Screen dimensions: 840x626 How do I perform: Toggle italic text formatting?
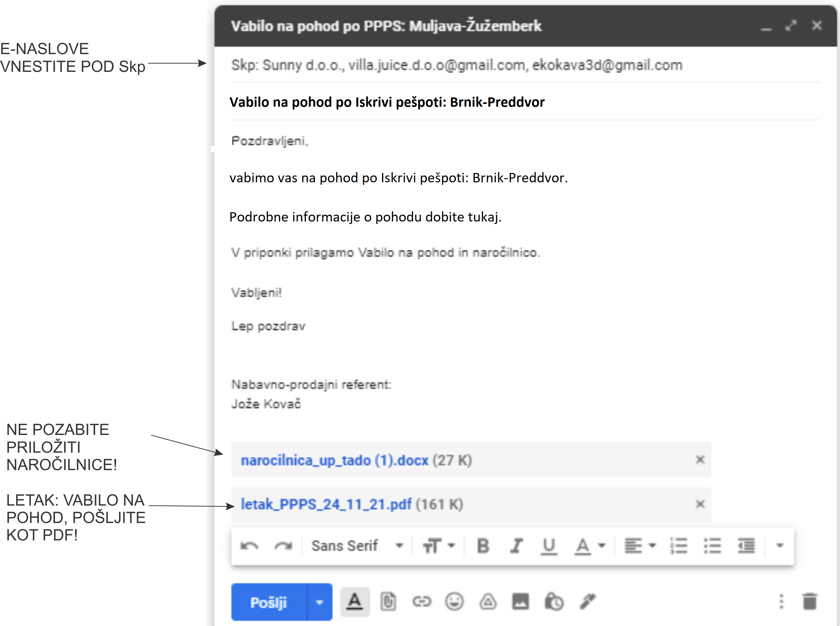(516, 546)
